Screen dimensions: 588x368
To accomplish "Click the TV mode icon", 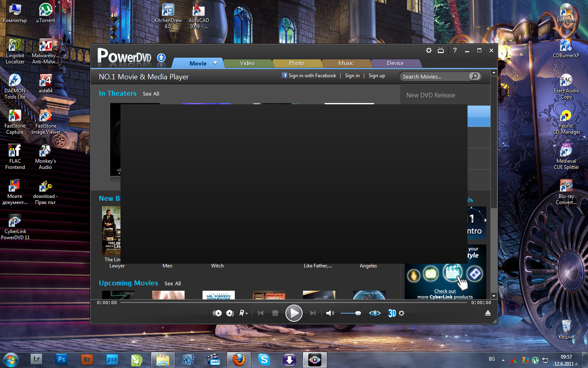I will (441, 50).
